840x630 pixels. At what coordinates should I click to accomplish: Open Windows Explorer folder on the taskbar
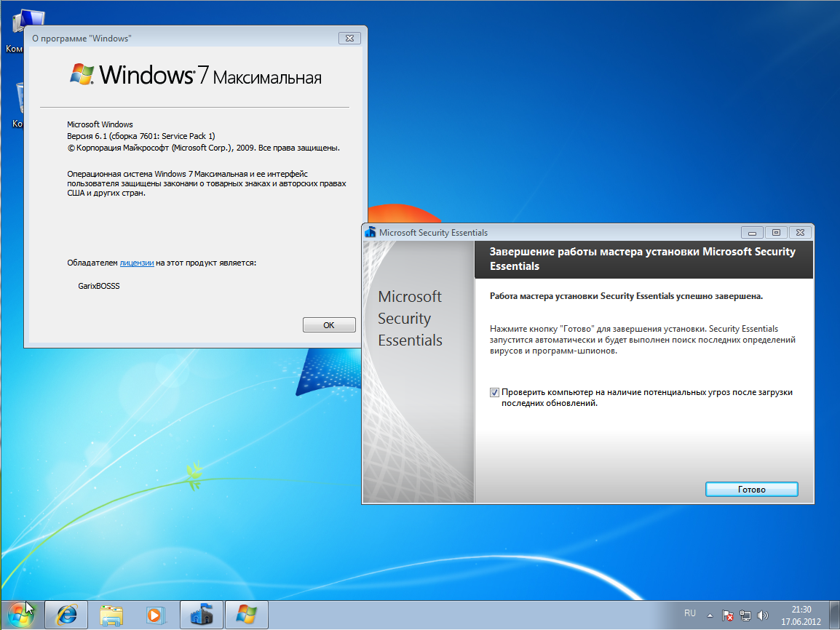point(111,615)
